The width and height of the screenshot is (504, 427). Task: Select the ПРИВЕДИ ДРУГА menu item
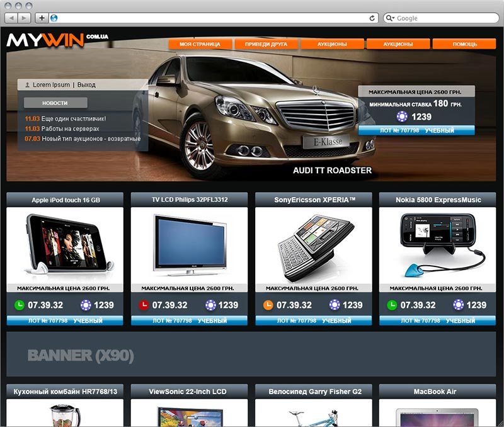[265, 44]
